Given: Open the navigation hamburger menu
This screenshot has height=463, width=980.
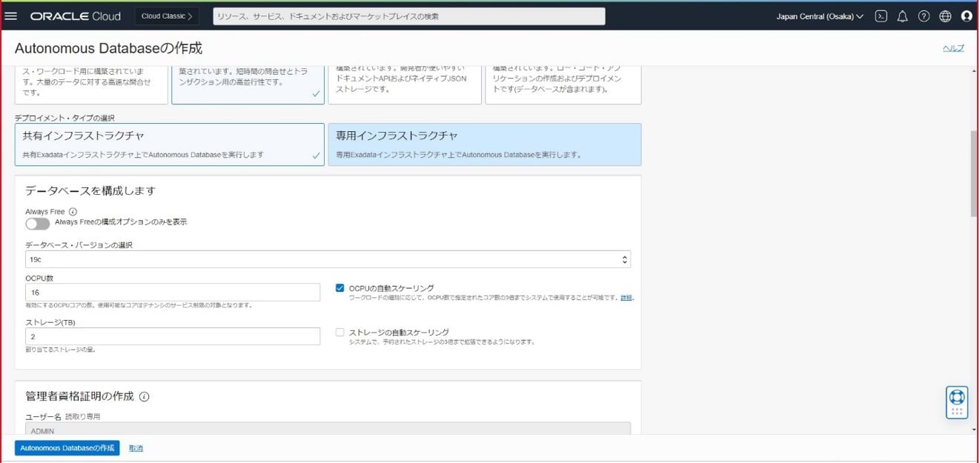Looking at the screenshot, I should click(11, 16).
